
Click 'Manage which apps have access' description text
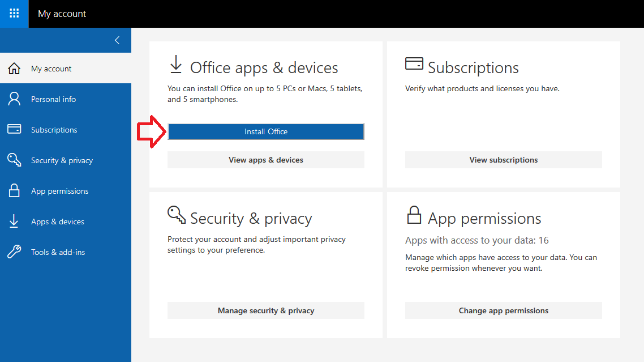pos(501,262)
